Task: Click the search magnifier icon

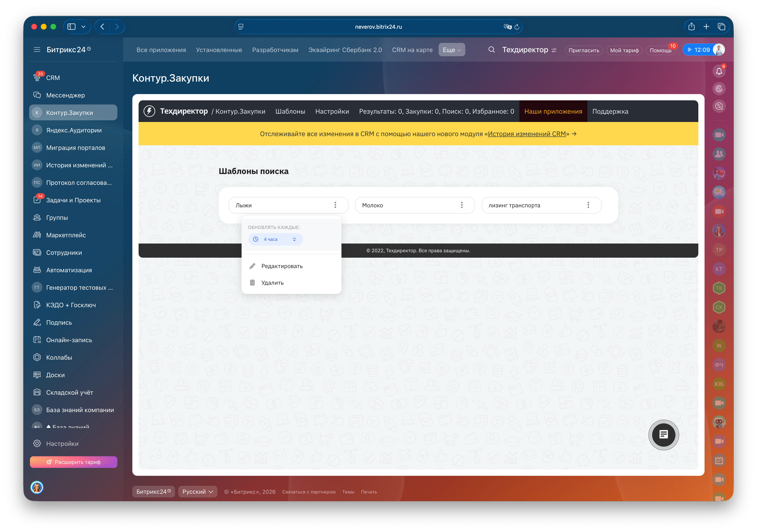Action: point(491,50)
